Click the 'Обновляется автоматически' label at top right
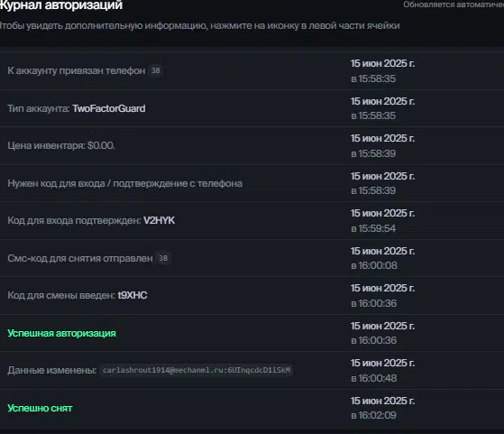Viewport: 504px width, 434px height. [454, 5]
